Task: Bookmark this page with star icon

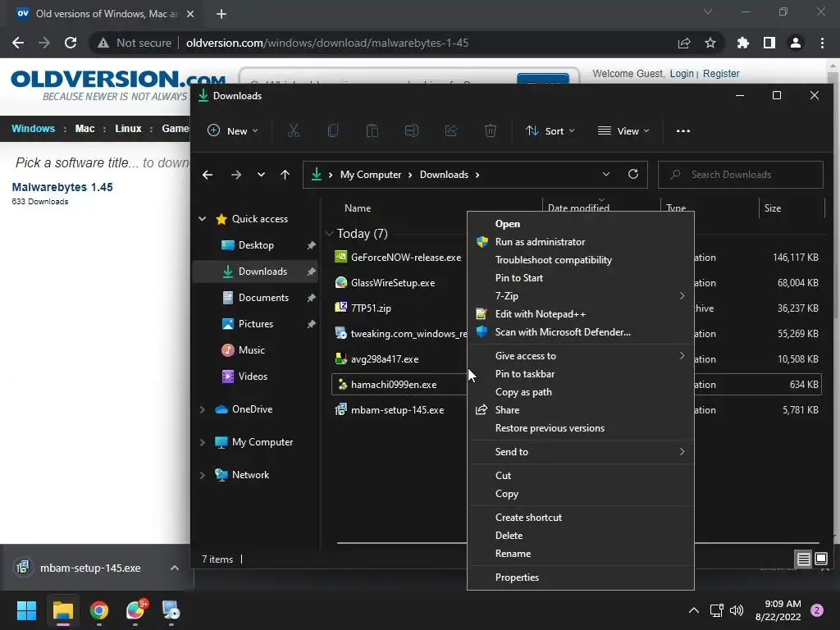Action: (710, 43)
